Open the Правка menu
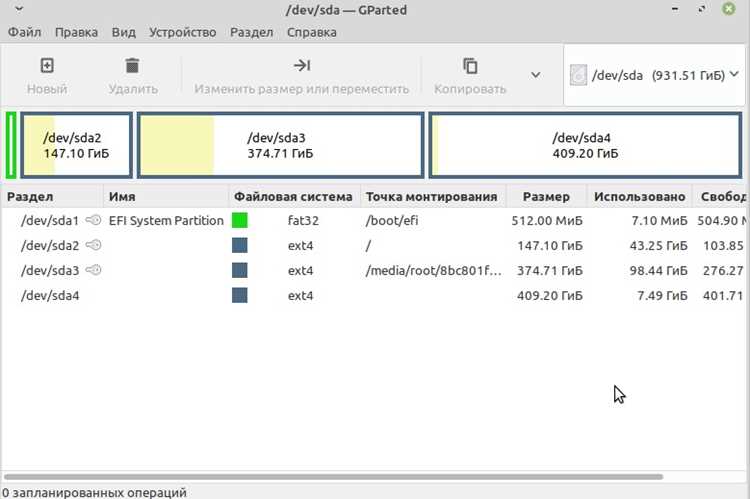Image resolution: width=750 pixels, height=499 pixels. coord(77,32)
